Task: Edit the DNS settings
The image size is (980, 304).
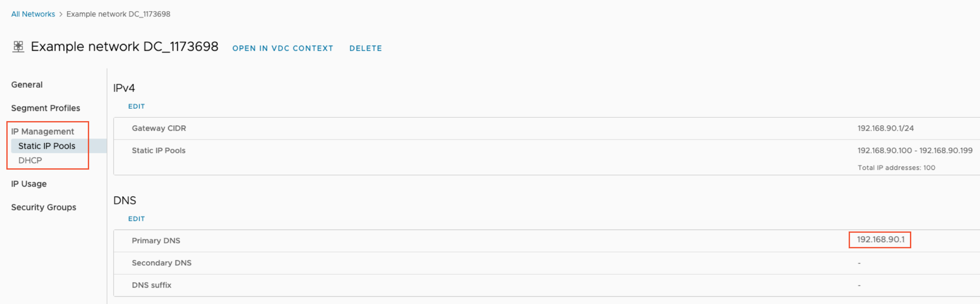Action: (136, 219)
